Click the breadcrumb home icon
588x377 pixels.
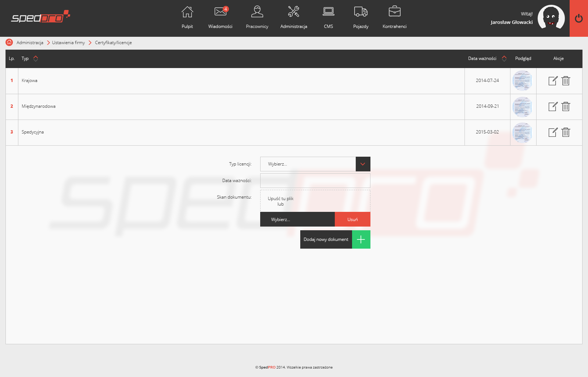click(9, 42)
